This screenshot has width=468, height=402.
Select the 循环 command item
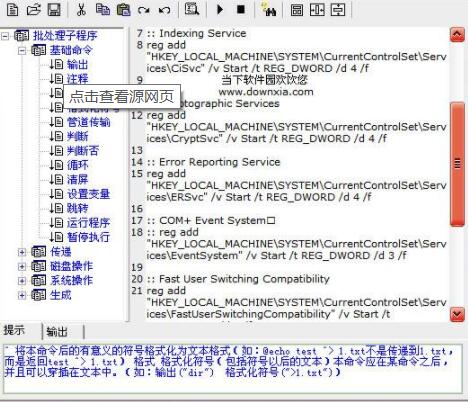[78, 165]
